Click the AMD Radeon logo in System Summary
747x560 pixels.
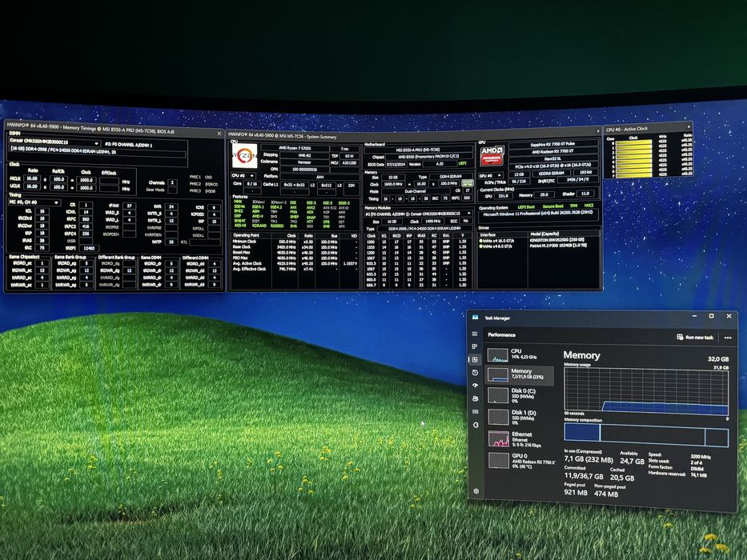click(492, 154)
